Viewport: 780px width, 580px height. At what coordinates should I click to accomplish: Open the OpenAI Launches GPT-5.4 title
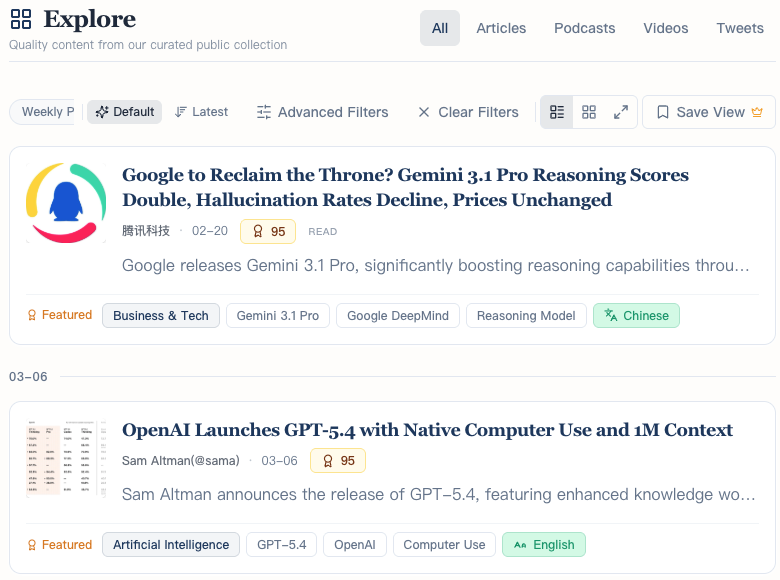point(427,430)
